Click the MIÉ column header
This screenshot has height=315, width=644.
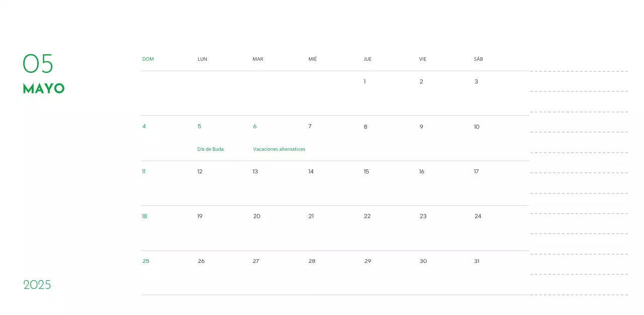(x=312, y=59)
